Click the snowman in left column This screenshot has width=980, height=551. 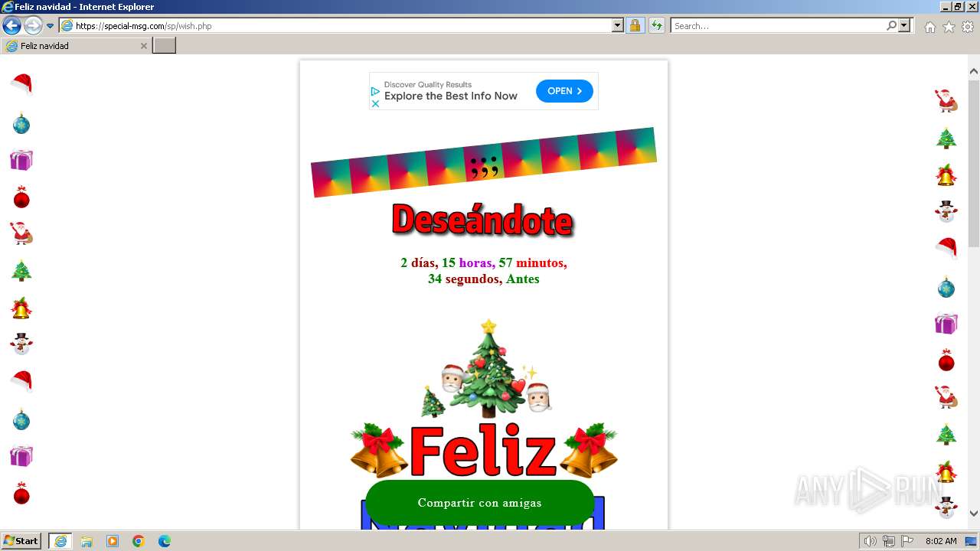click(x=21, y=344)
